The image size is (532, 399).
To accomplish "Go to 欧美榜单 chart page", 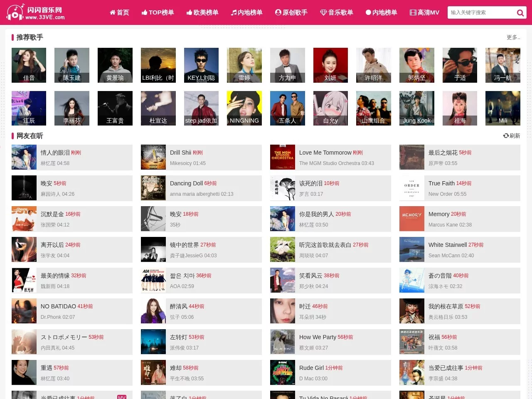I will click(202, 12).
